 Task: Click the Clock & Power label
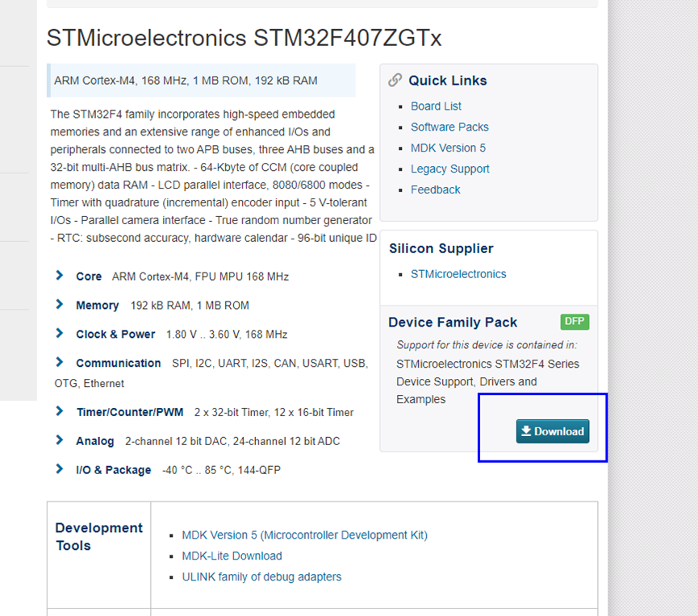[115, 335]
